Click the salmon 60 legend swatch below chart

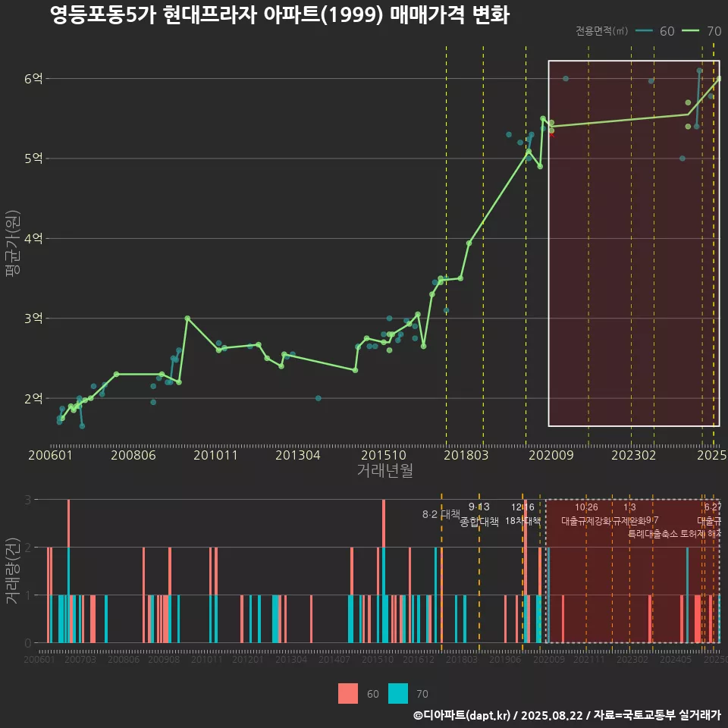(347, 693)
